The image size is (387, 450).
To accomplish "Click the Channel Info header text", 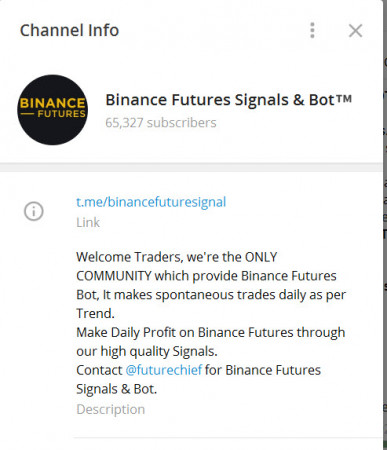I will tap(69, 30).
